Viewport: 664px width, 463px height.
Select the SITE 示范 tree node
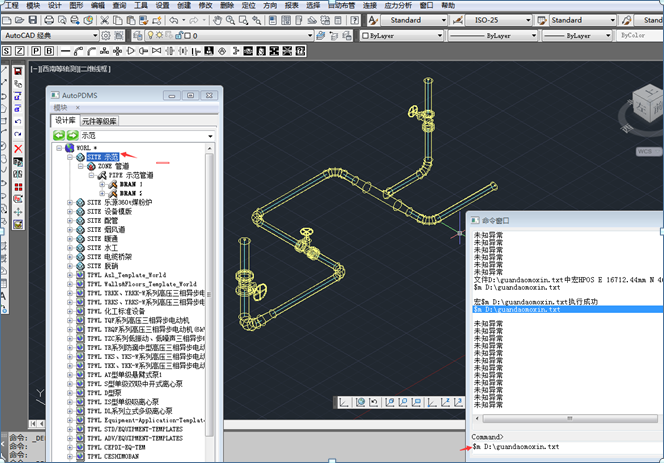(x=103, y=157)
